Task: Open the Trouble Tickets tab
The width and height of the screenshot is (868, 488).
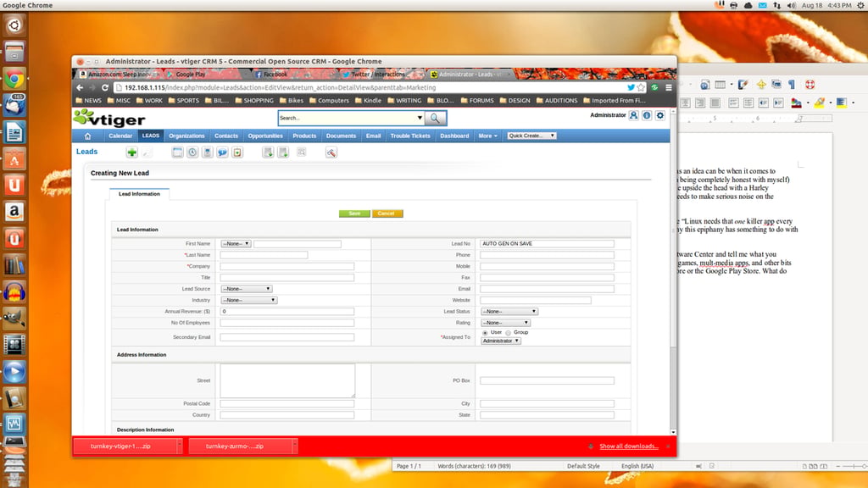Action: [410, 136]
